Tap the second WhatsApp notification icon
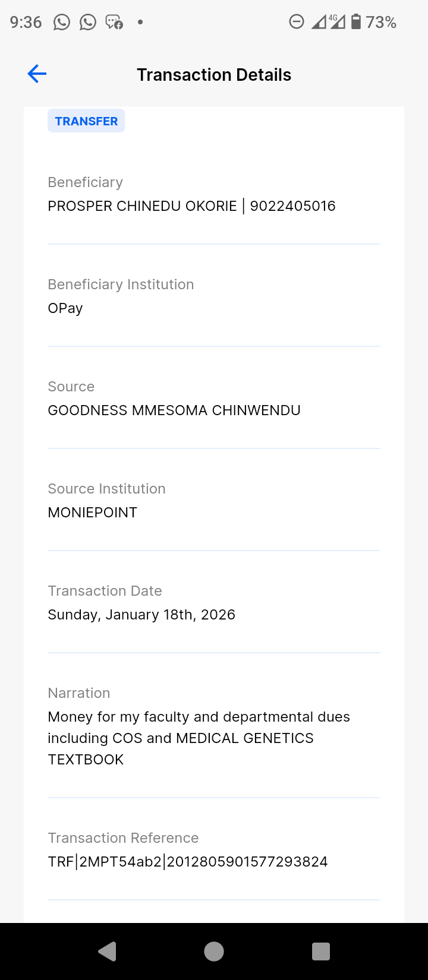Viewport: 428px width, 980px height. click(x=88, y=23)
